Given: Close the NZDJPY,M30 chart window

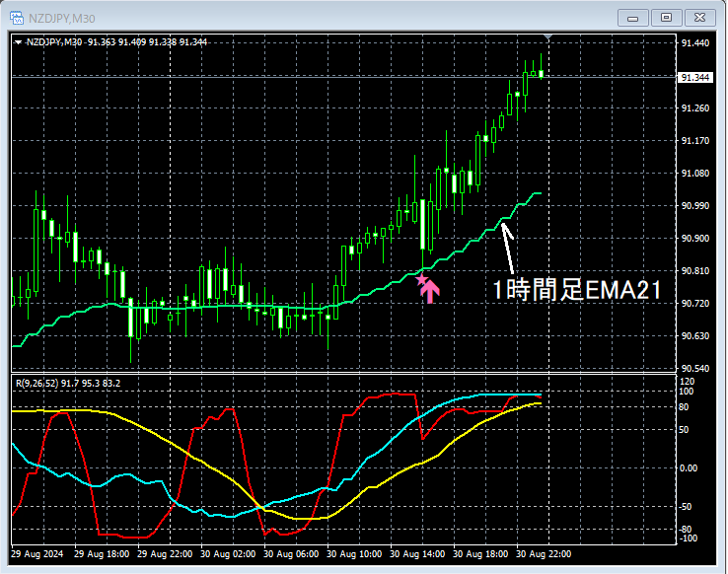Looking at the screenshot, I should point(699,18).
